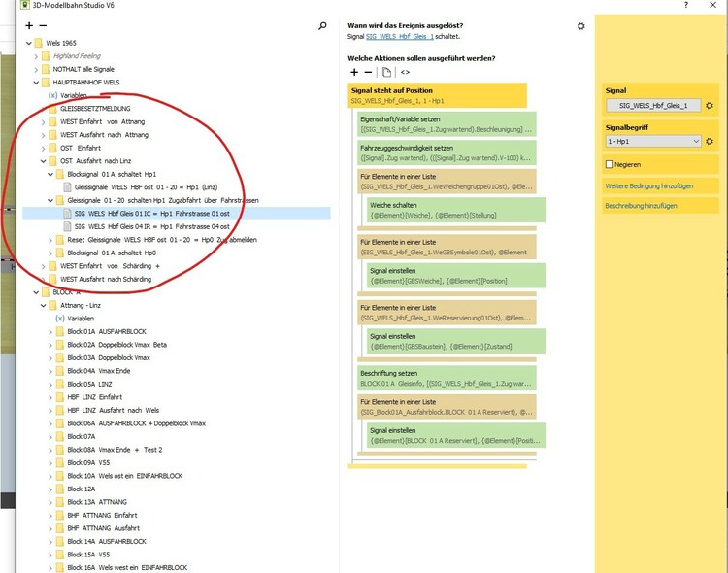728x573 pixels.
Task: Collapse the HAUPTBAHNHOF WELS folder
Action: pyautogui.click(x=36, y=83)
